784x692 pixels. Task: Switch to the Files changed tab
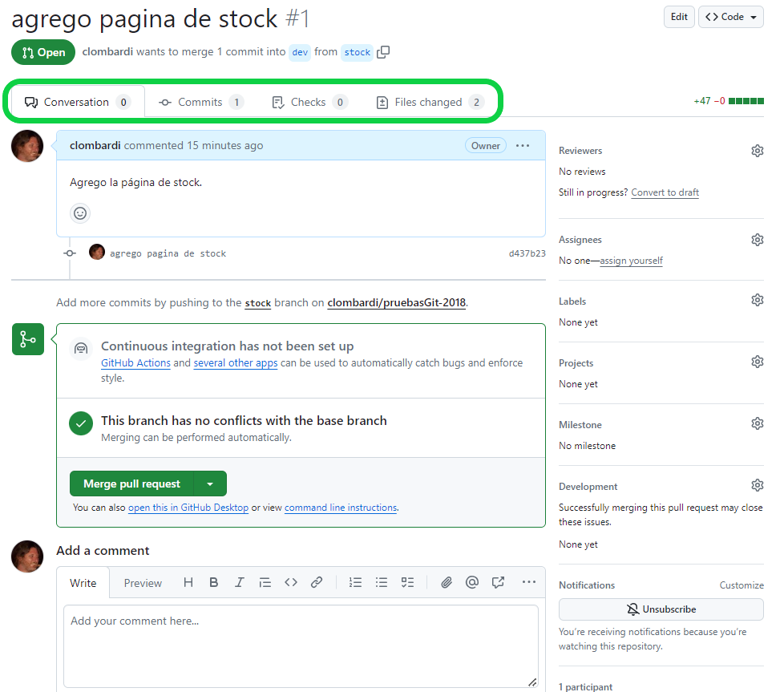tap(429, 103)
